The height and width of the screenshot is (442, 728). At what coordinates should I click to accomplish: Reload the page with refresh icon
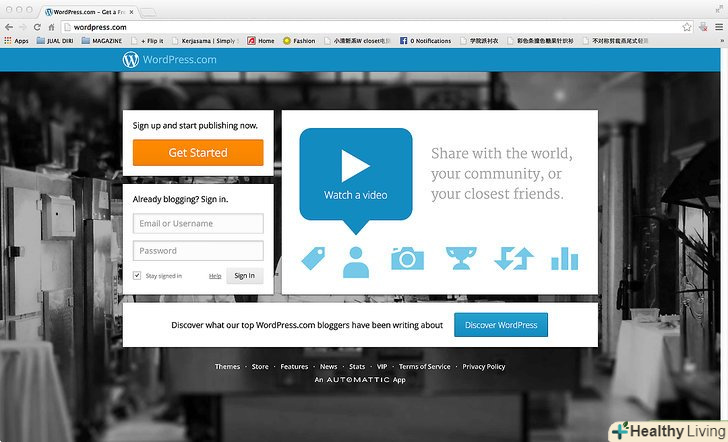(x=37, y=27)
